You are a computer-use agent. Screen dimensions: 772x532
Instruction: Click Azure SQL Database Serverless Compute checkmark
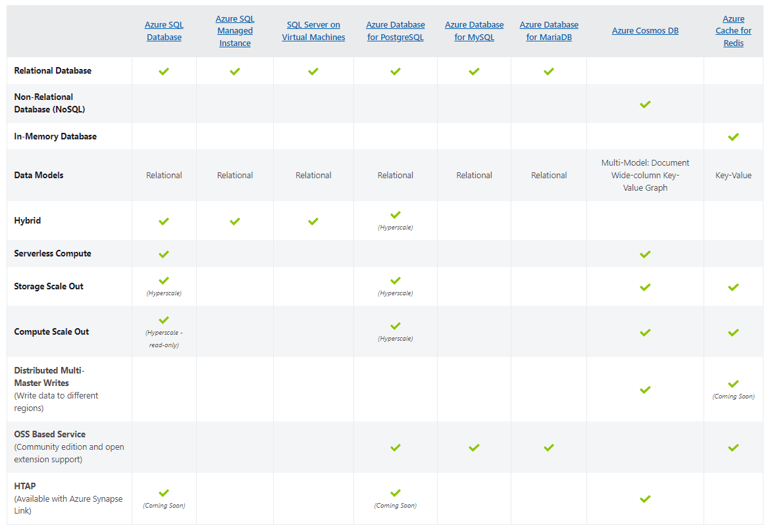(164, 254)
